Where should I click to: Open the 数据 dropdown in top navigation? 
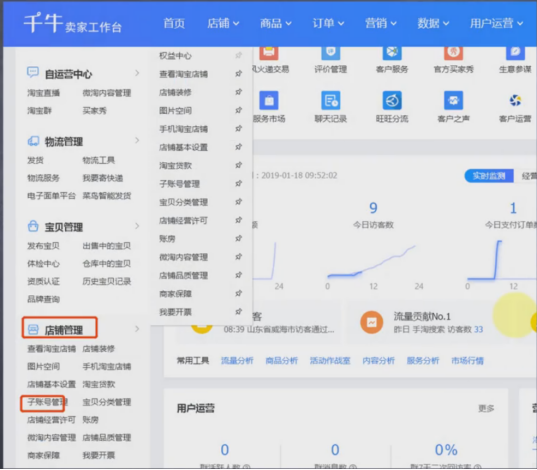433,23
